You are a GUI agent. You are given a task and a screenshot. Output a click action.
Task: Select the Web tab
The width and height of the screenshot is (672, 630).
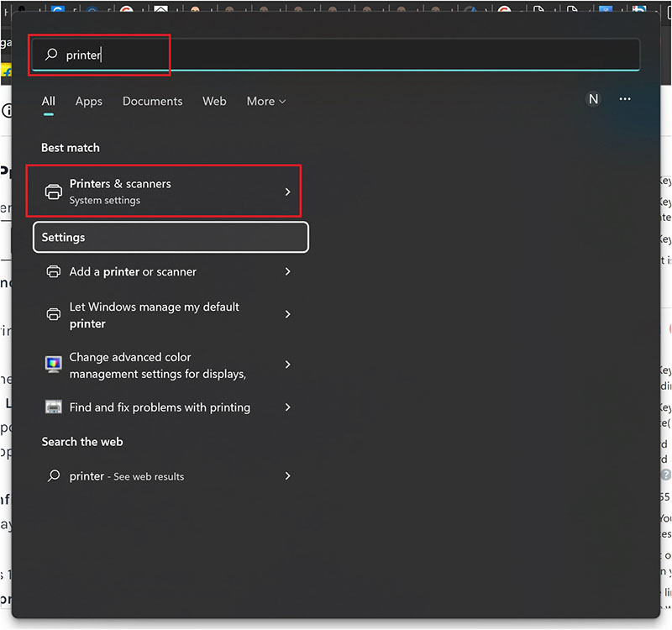tap(214, 101)
